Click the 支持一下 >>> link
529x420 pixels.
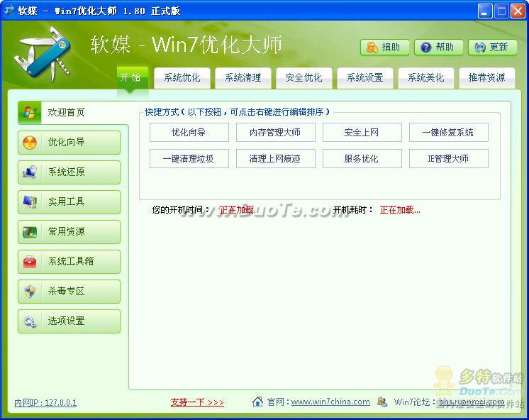197,402
